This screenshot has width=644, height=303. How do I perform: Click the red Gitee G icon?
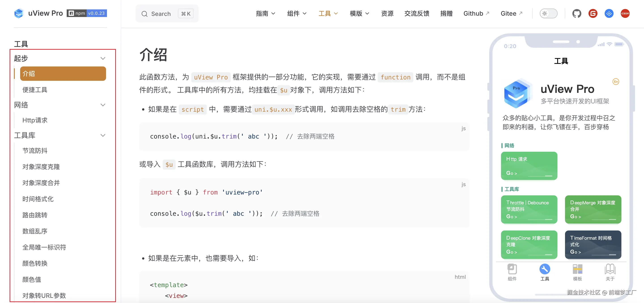pyautogui.click(x=593, y=13)
